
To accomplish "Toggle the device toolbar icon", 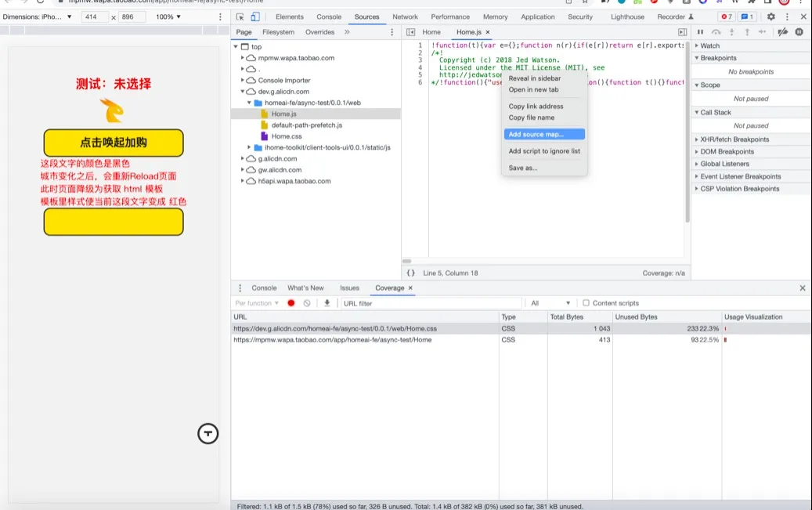I will pyautogui.click(x=255, y=16).
